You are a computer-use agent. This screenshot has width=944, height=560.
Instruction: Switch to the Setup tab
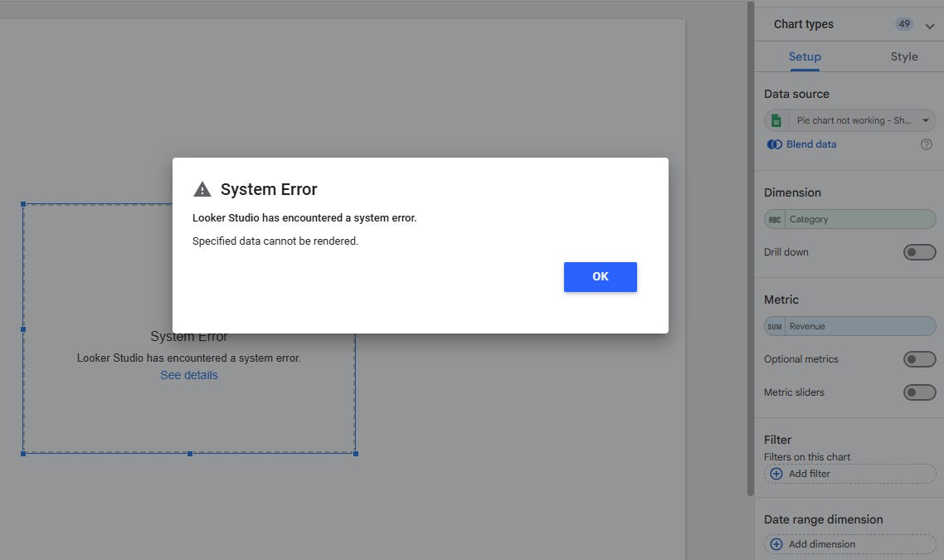coord(805,56)
